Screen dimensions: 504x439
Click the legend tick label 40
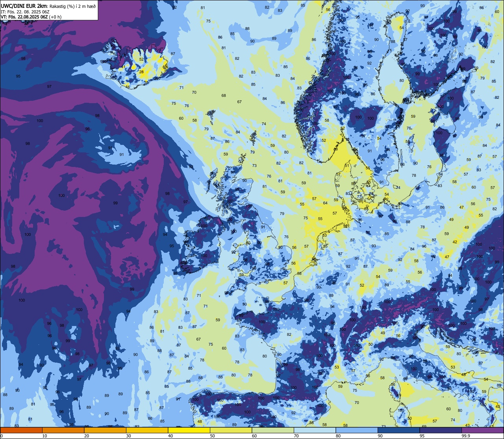(170, 436)
